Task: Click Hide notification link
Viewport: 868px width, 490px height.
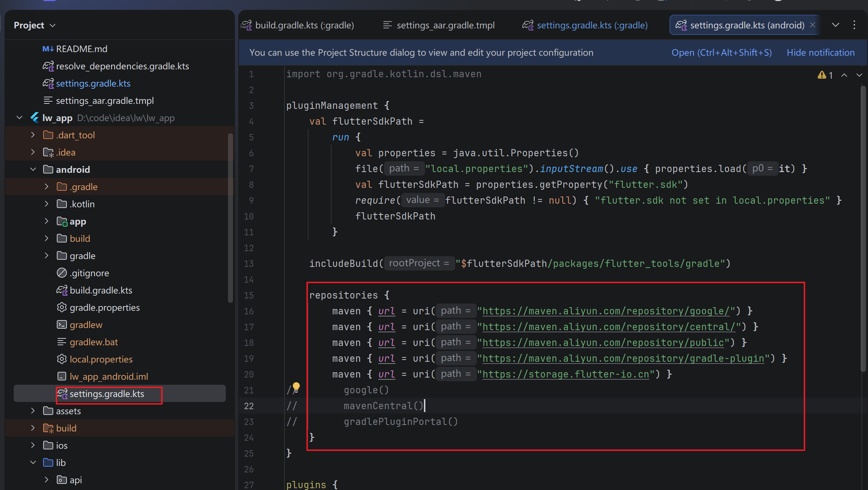Action: [x=821, y=52]
